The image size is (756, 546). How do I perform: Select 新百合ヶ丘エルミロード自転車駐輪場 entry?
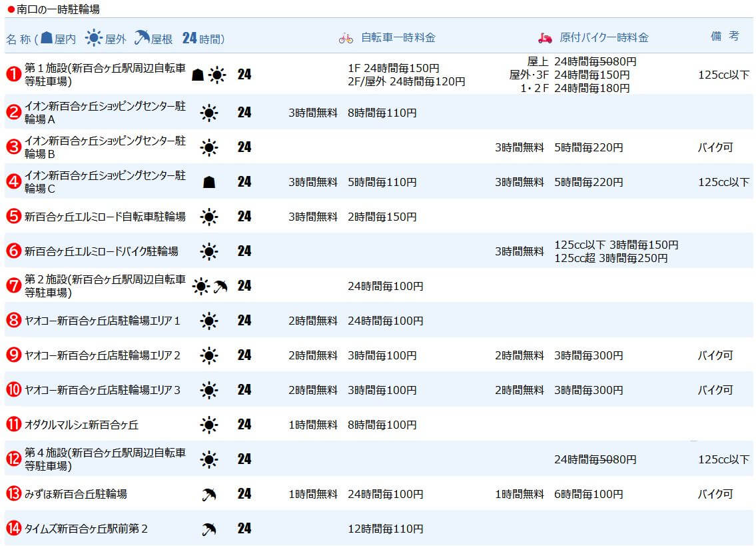click(x=105, y=217)
